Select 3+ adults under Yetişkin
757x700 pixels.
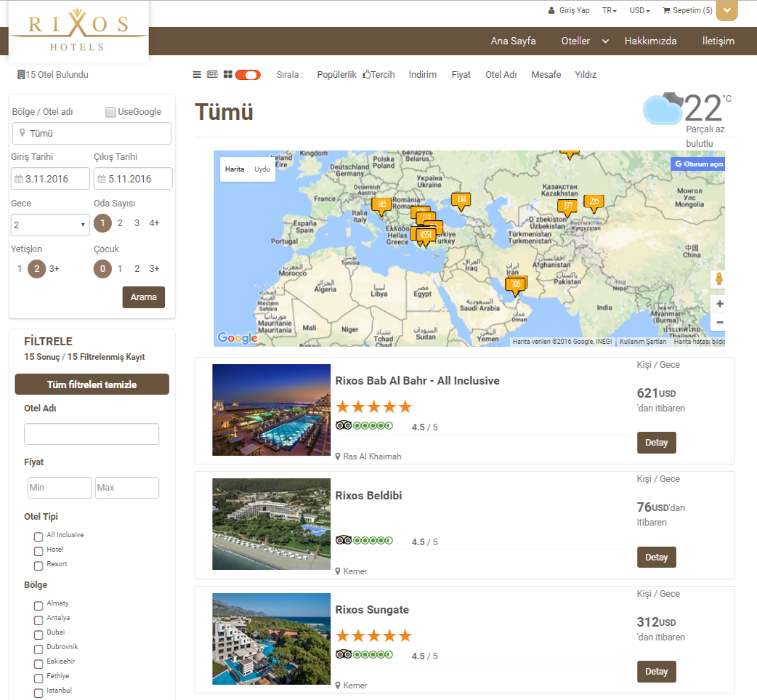[x=54, y=269]
